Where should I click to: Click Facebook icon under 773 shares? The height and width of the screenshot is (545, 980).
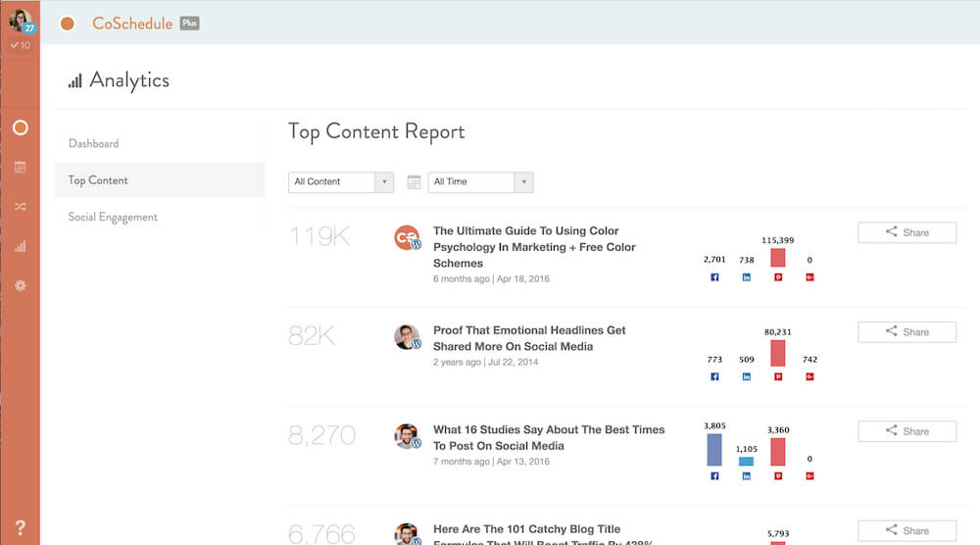pyautogui.click(x=714, y=376)
